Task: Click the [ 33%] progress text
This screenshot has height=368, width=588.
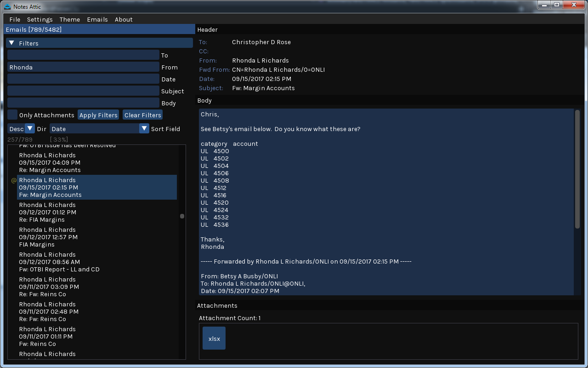Action: pyautogui.click(x=59, y=139)
